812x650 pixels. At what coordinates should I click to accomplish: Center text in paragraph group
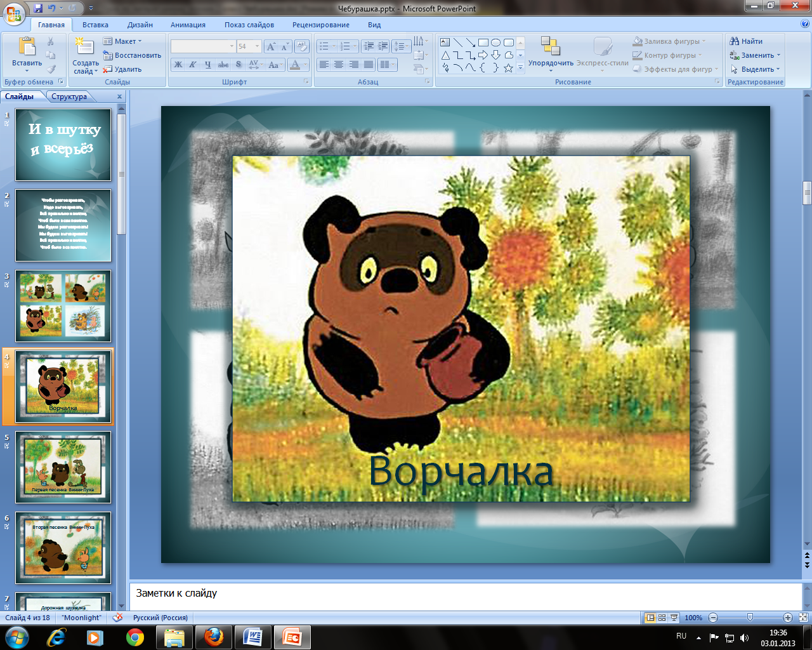tap(339, 65)
